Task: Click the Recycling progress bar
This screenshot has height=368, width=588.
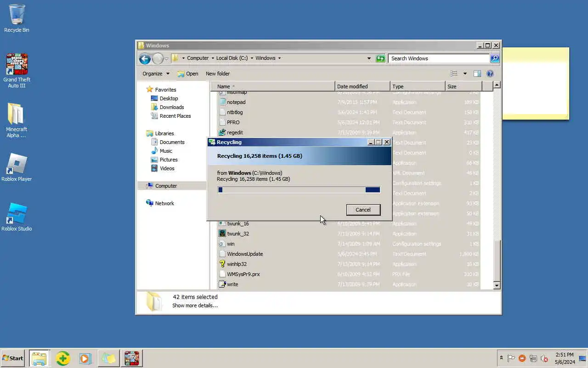Action: coord(299,190)
